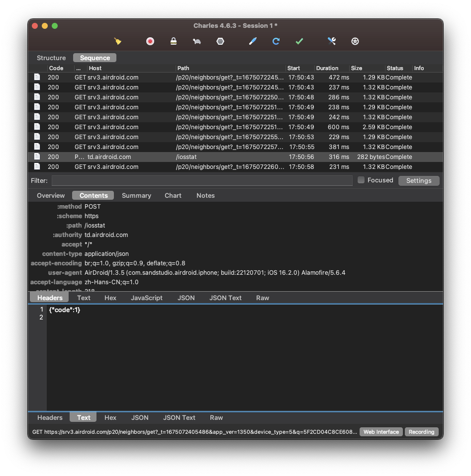Enable throttling with the turtle icon
471x476 pixels.
[196, 41]
